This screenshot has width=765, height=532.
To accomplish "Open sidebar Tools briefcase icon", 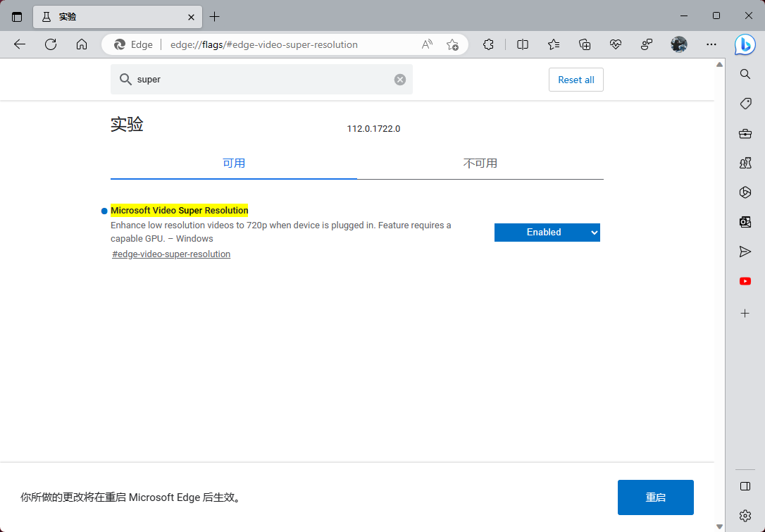I will pos(745,134).
